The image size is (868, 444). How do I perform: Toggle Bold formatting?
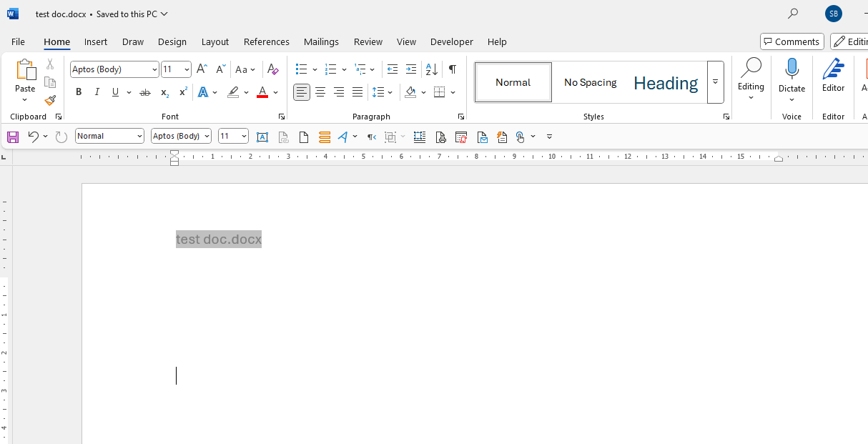79,92
